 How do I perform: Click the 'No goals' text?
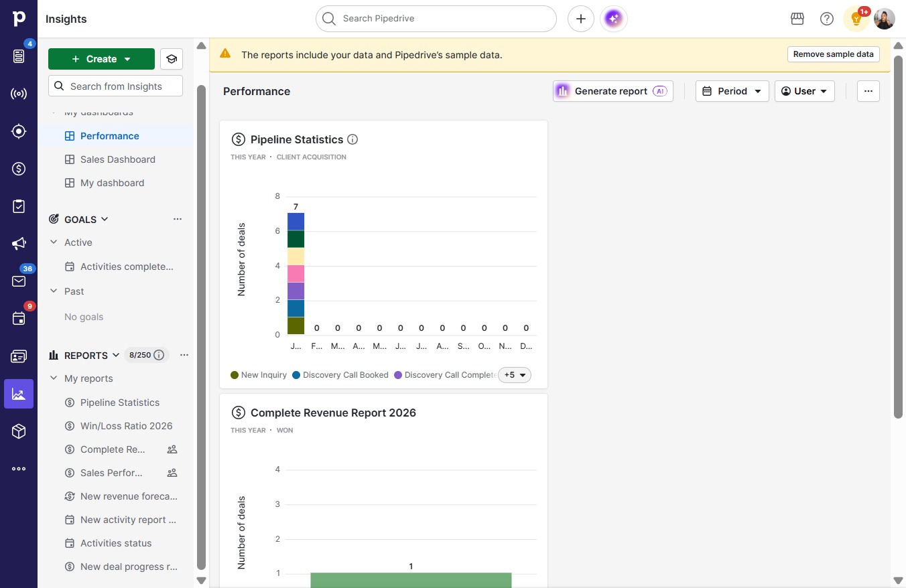point(84,317)
